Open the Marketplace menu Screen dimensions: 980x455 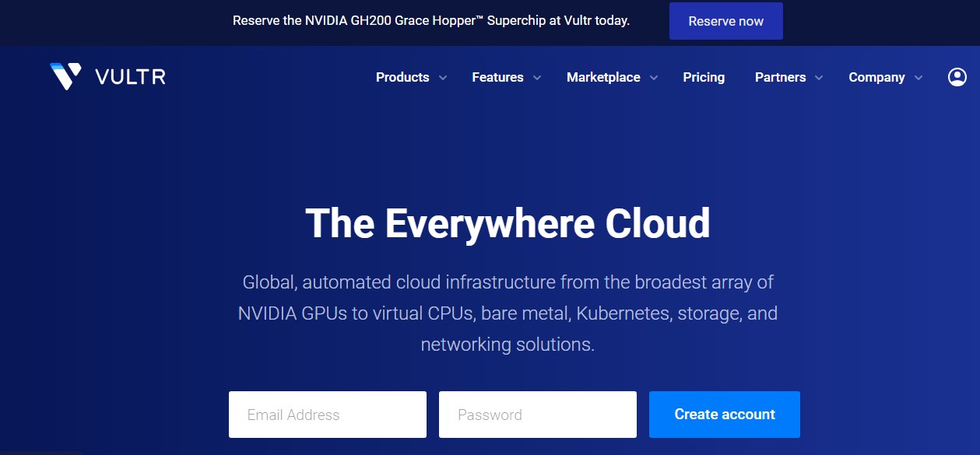click(x=603, y=77)
